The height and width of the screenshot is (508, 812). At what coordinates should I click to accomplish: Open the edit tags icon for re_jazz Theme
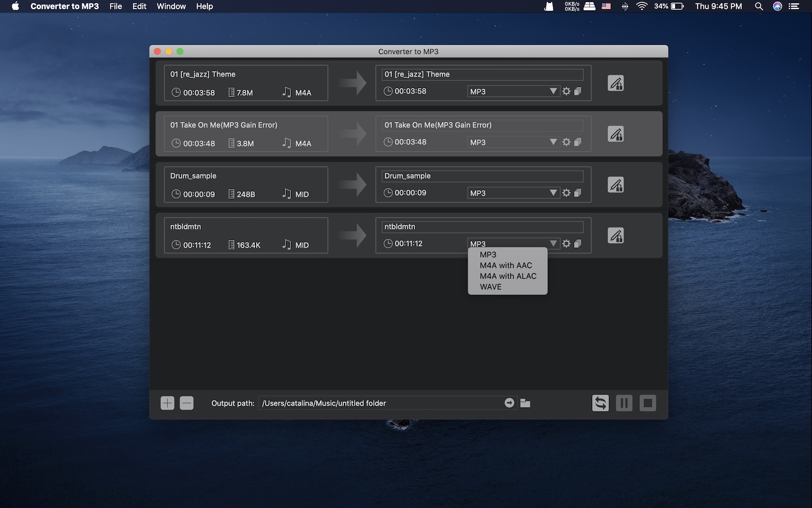(x=616, y=84)
